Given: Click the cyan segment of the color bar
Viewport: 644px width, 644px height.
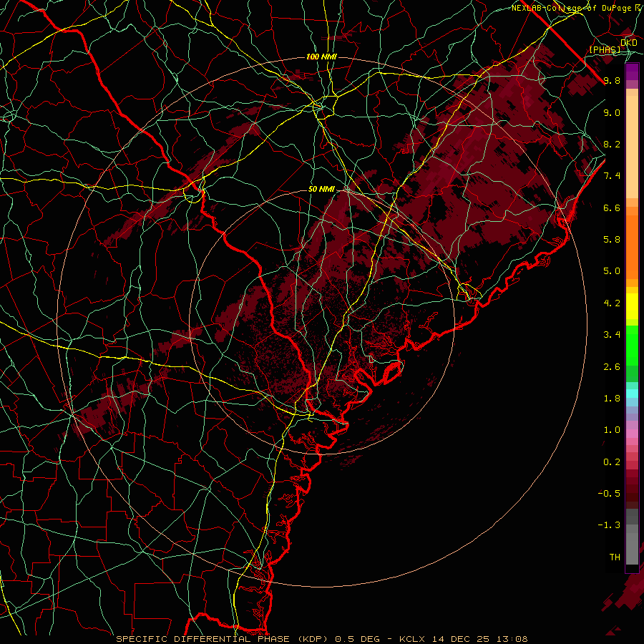Looking at the screenshot, I should pyautogui.click(x=632, y=393).
